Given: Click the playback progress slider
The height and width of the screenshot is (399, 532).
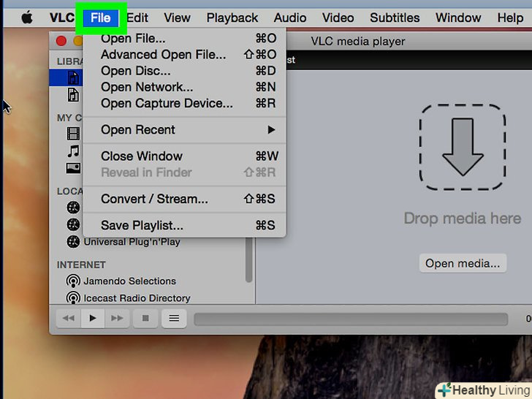Looking at the screenshot, I should (351, 319).
